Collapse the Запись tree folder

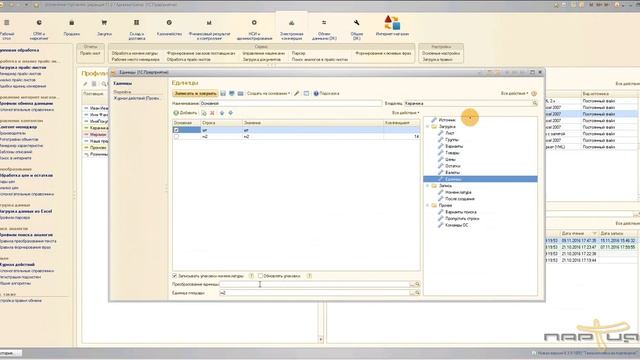[x=428, y=186]
